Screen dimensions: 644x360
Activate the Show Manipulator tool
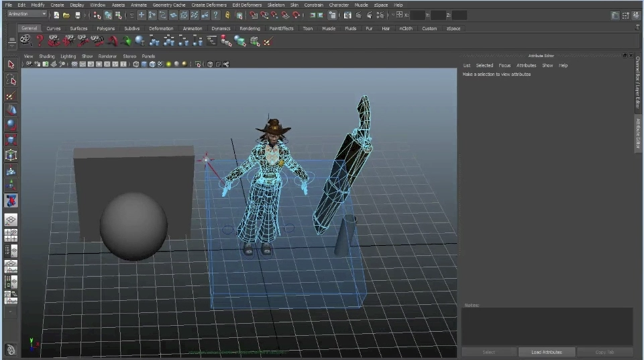11,185
